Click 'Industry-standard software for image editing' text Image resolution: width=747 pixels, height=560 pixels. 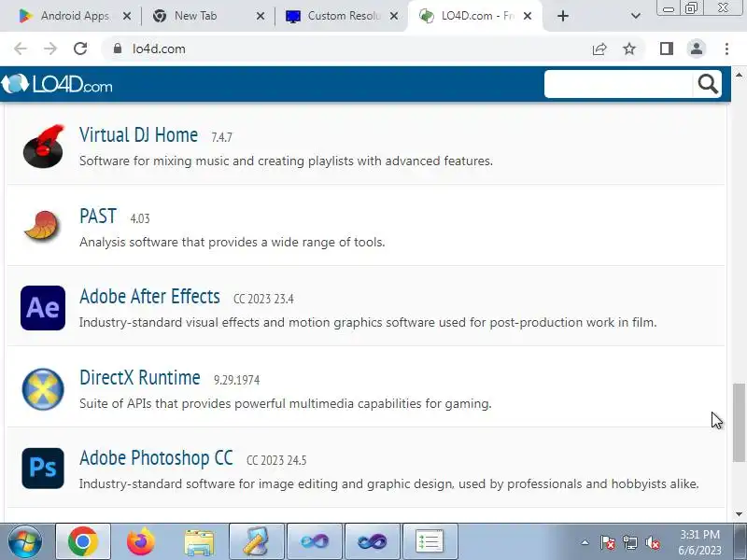388,483
